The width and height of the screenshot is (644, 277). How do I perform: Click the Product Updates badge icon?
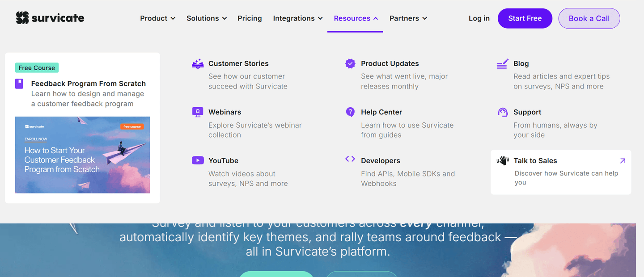(350, 63)
